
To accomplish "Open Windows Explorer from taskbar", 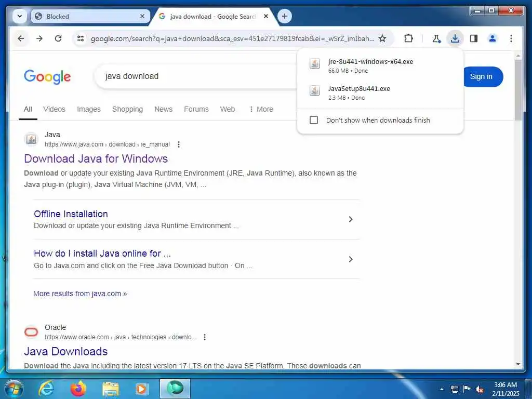I will coord(111,389).
